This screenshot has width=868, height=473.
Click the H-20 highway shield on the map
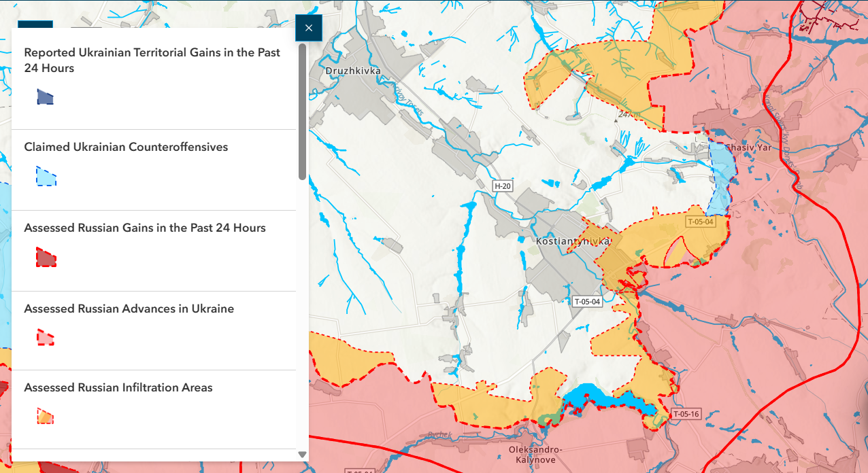tap(503, 186)
